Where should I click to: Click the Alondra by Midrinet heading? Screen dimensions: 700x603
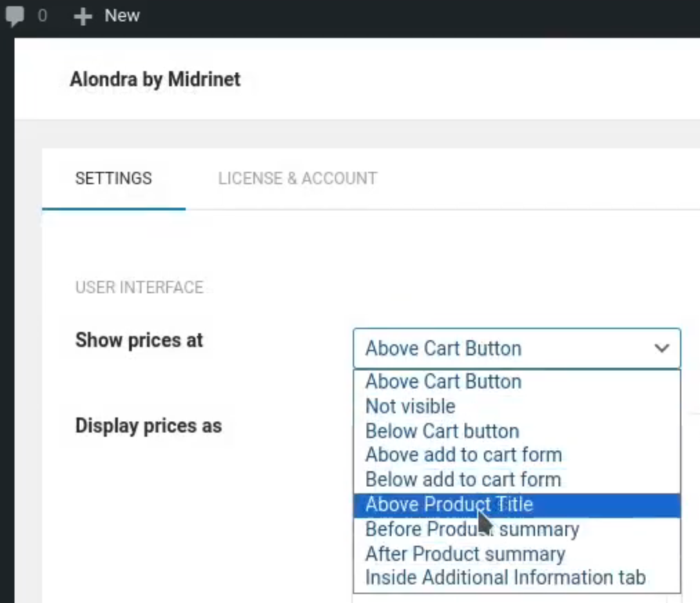coord(155,79)
